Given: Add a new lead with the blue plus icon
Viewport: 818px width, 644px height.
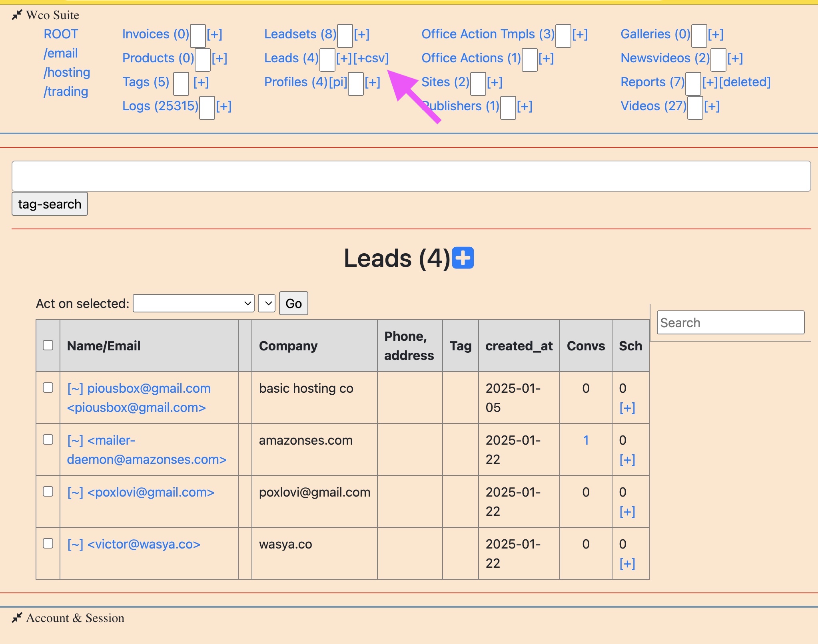Looking at the screenshot, I should [463, 258].
